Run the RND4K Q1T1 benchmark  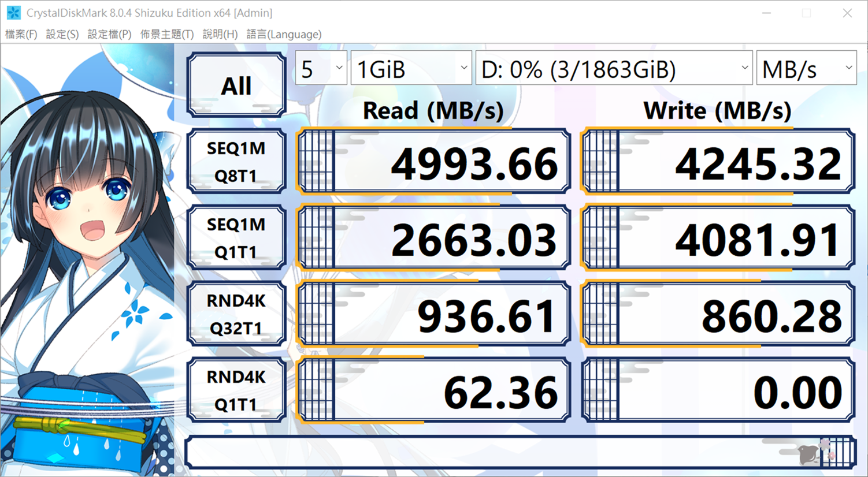pos(236,390)
